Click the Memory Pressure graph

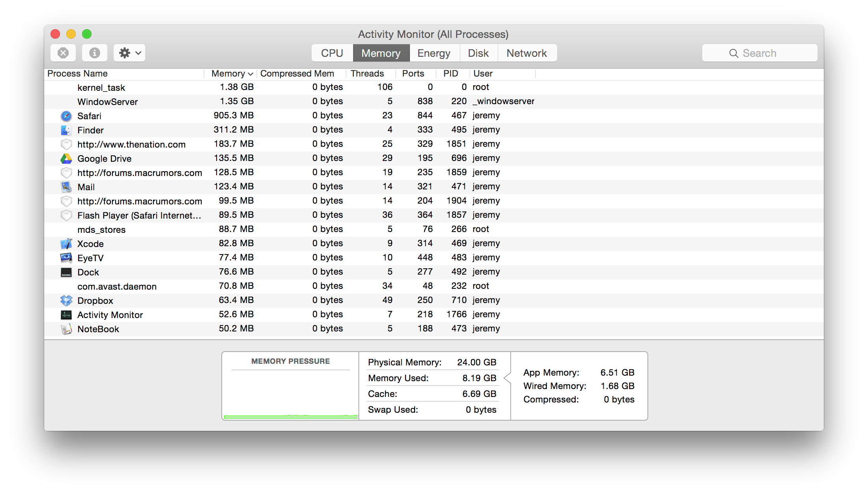pyautogui.click(x=290, y=395)
